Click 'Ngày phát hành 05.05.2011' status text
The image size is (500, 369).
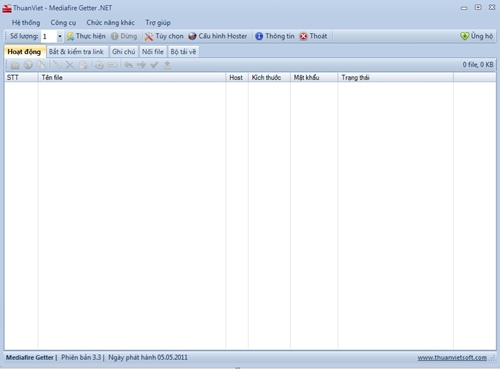(148, 357)
